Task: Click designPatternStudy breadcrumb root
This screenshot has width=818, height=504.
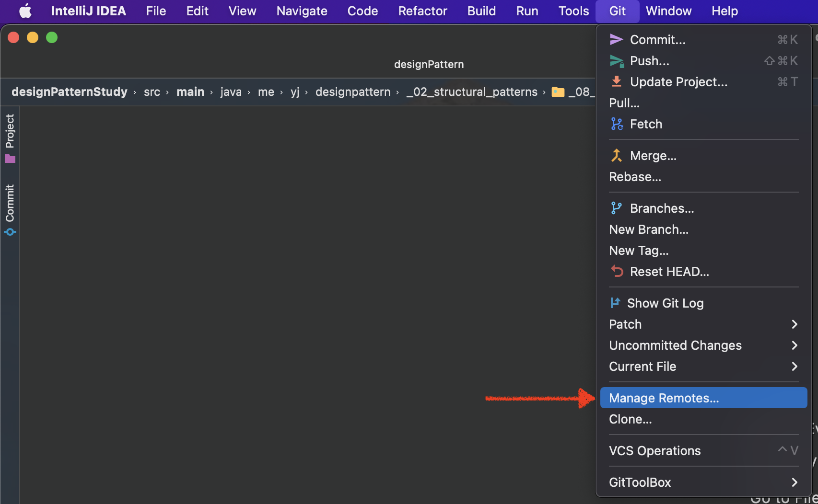Action: [x=70, y=92]
